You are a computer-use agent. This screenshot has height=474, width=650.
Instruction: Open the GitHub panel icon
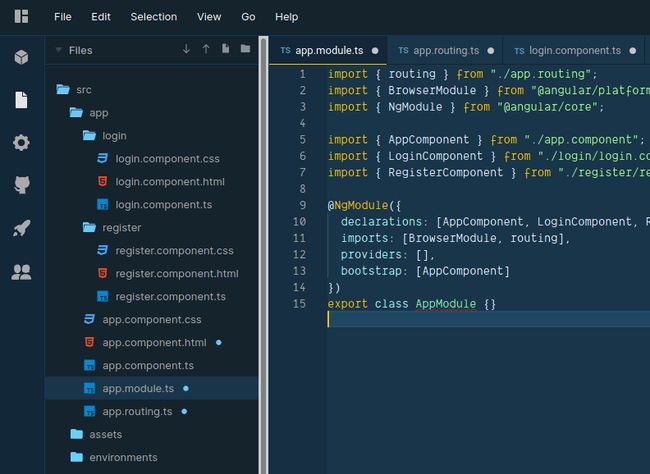click(x=21, y=185)
